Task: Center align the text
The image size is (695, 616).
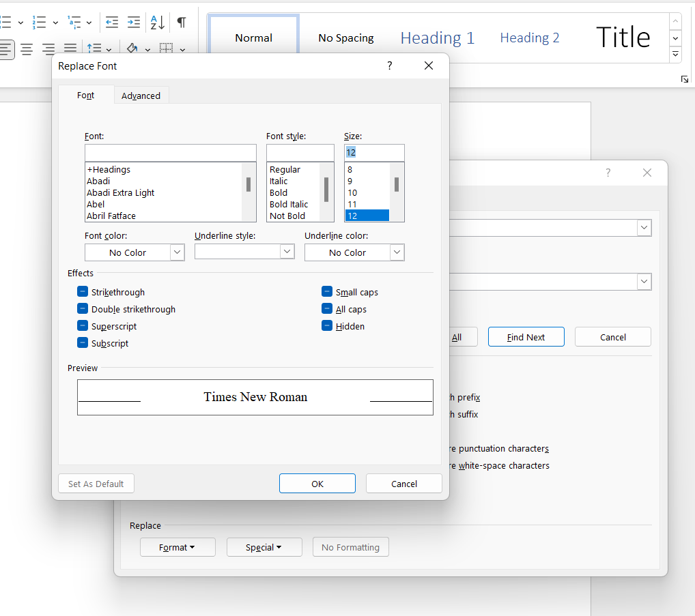Action: coord(27,48)
